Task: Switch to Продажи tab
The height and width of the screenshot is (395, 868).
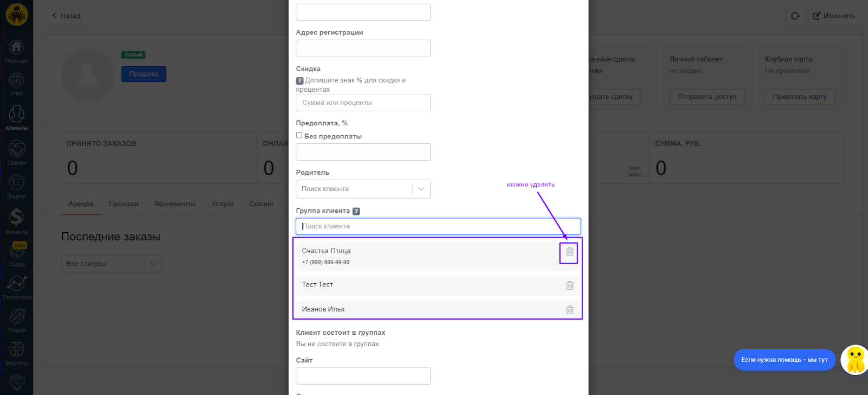Action: pos(123,204)
